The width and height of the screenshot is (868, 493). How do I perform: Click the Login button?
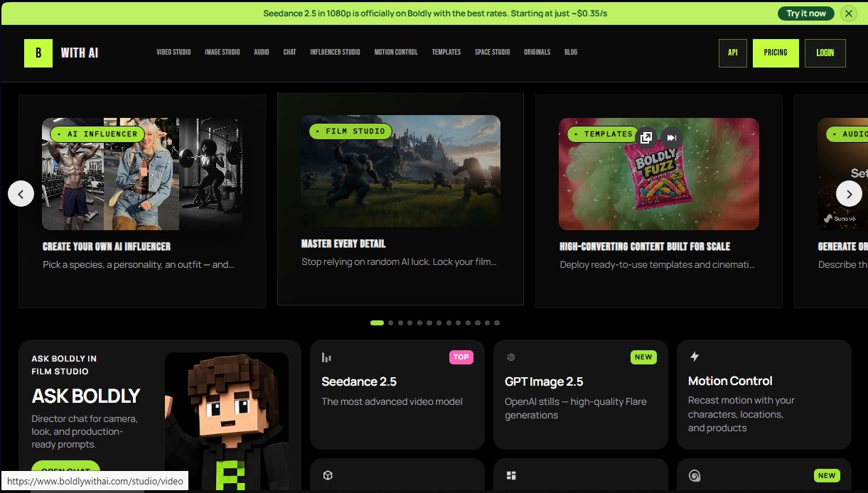825,53
